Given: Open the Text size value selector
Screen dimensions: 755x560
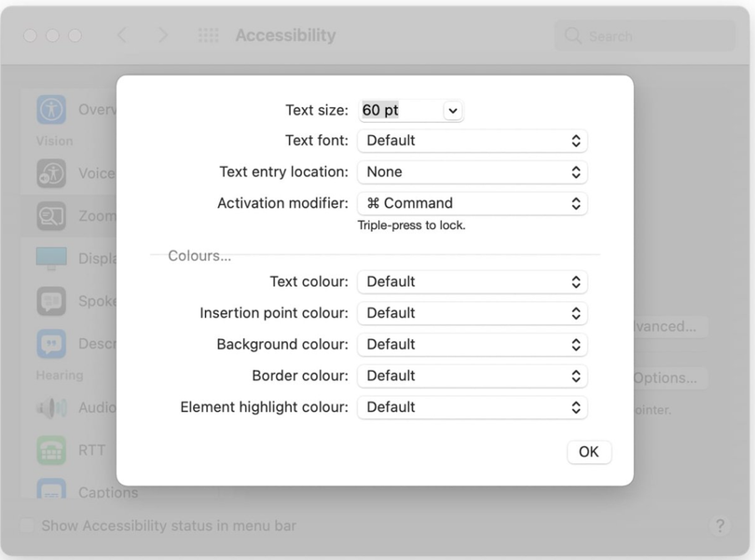Looking at the screenshot, I should (452, 110).
